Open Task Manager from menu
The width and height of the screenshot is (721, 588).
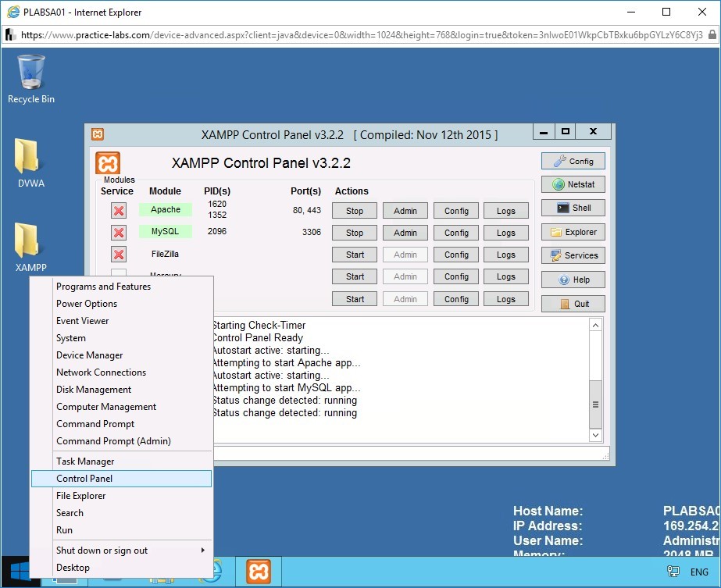pyautogui.click(x=121, y=461)
